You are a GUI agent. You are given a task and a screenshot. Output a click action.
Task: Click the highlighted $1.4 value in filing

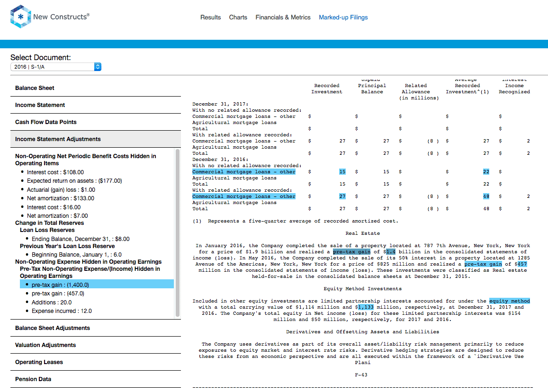(391, 252)
